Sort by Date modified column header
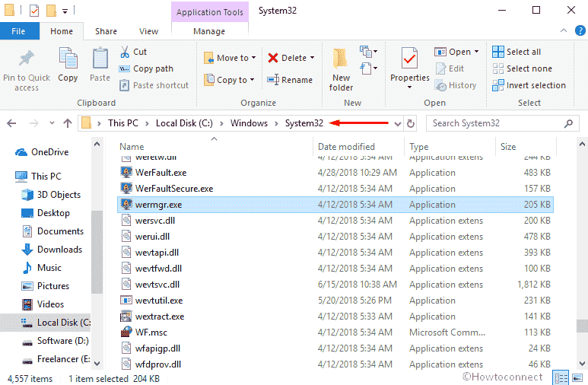The height and width of the screenshot is (385, 588). pos(346,147)
